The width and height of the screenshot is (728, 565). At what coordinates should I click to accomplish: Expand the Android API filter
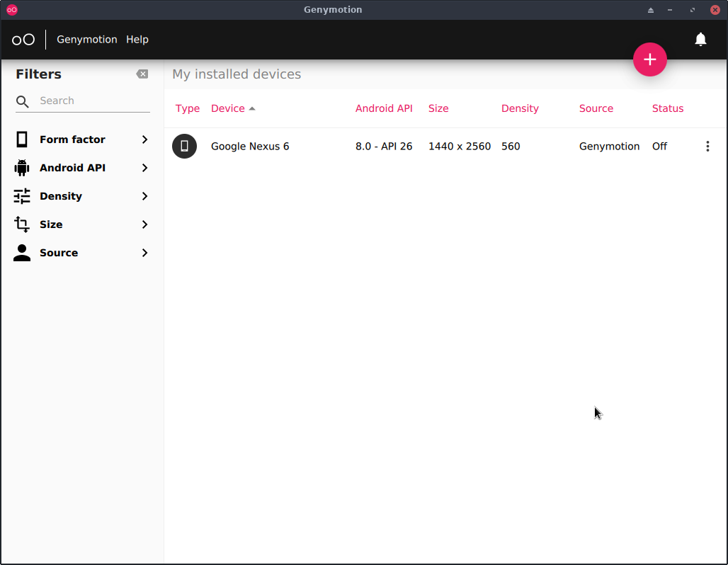[x=145, y=168]
